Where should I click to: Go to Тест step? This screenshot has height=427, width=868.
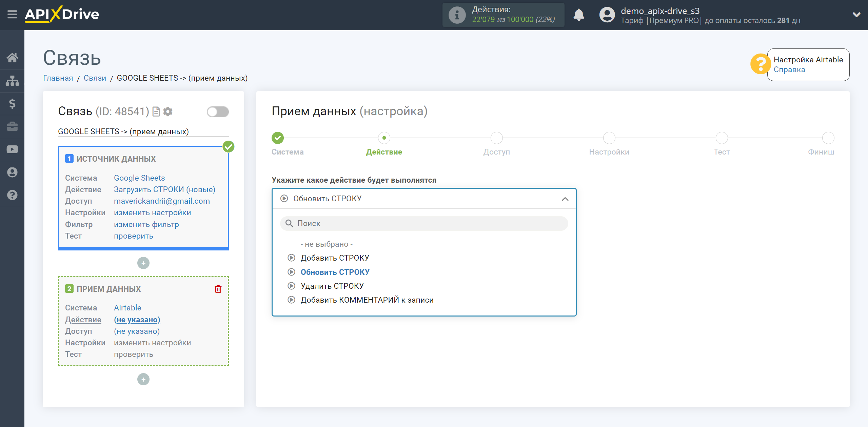click(722, 138)
